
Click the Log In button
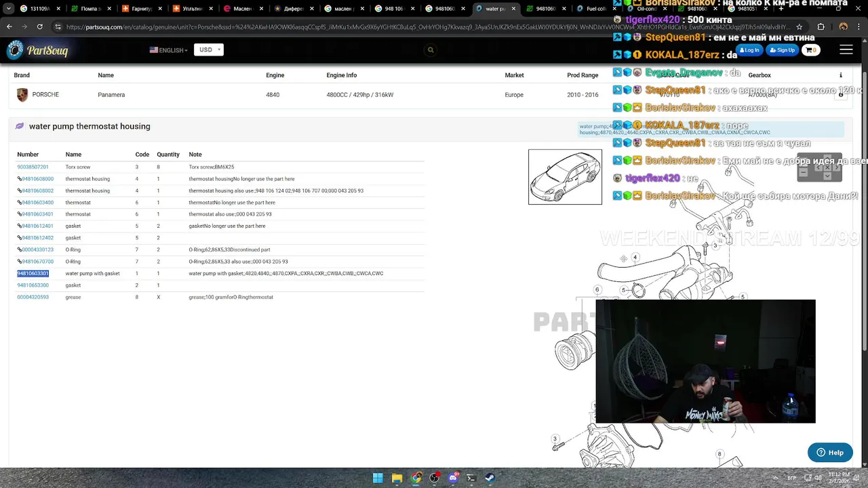click(x=749, y=50)
